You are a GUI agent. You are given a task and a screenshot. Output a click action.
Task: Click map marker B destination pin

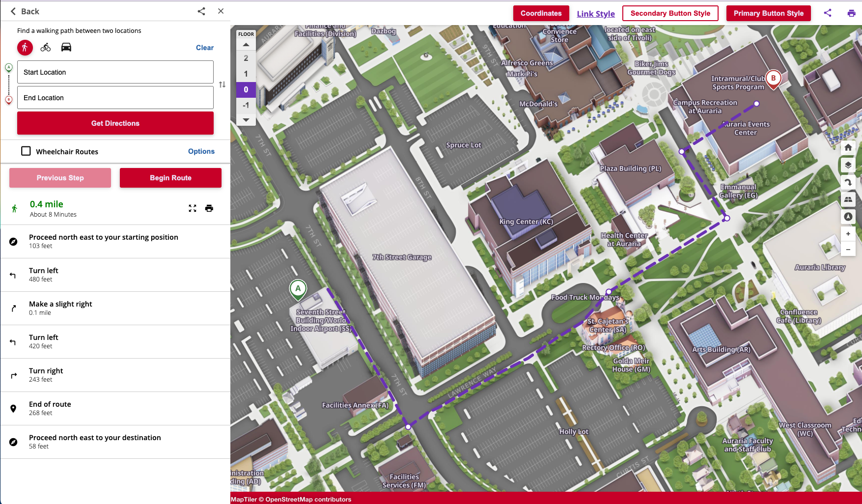774,79
